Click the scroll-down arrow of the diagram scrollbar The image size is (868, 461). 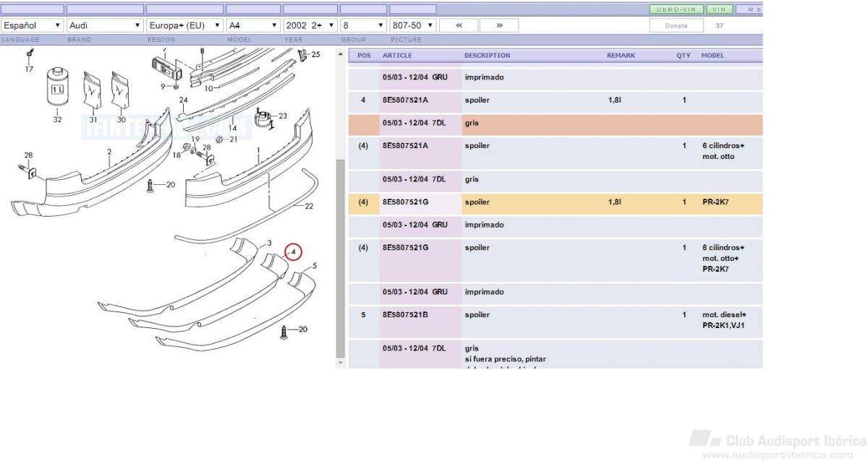tap(341, 363)
